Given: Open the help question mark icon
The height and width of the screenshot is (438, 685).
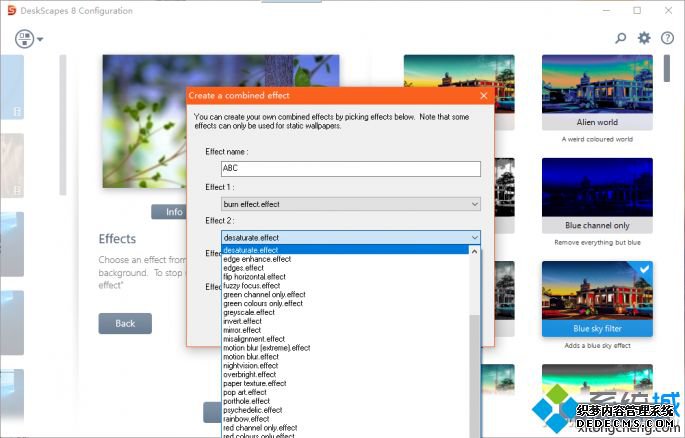Looking at the screenshot, I should click(667, 38).
